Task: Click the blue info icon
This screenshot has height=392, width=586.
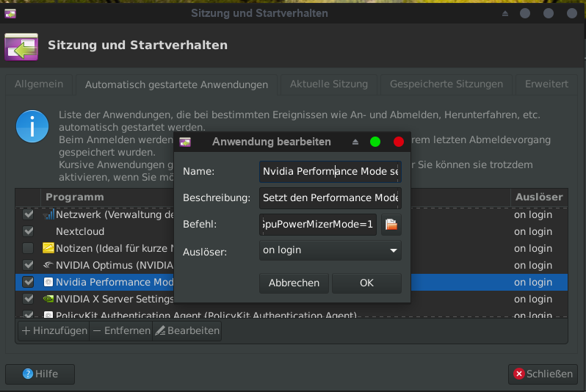Action: [x=33, y=126]
